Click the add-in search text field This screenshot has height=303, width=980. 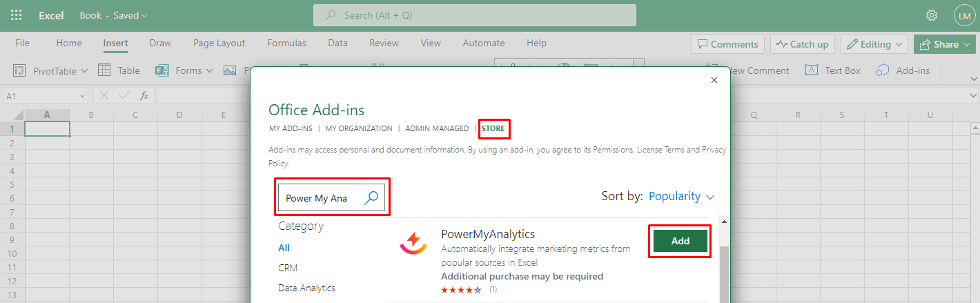(317, 198)
